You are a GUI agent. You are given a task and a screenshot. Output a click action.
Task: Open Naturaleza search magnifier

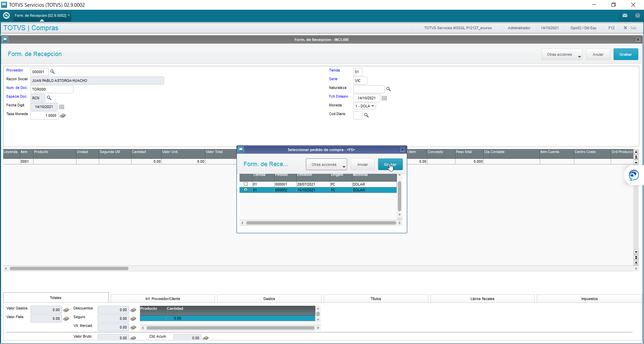388,89
